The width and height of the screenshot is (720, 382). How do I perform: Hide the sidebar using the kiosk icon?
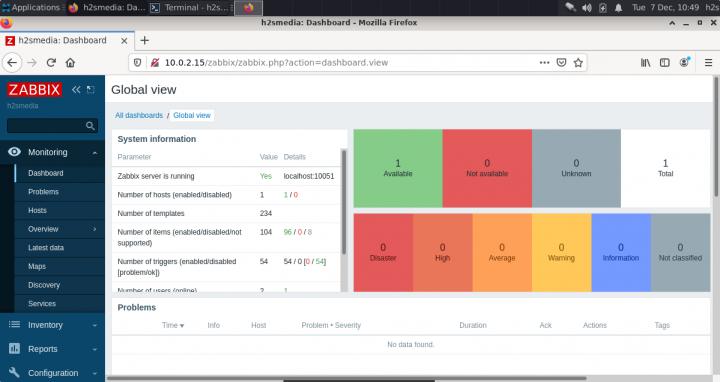(90, 90)
